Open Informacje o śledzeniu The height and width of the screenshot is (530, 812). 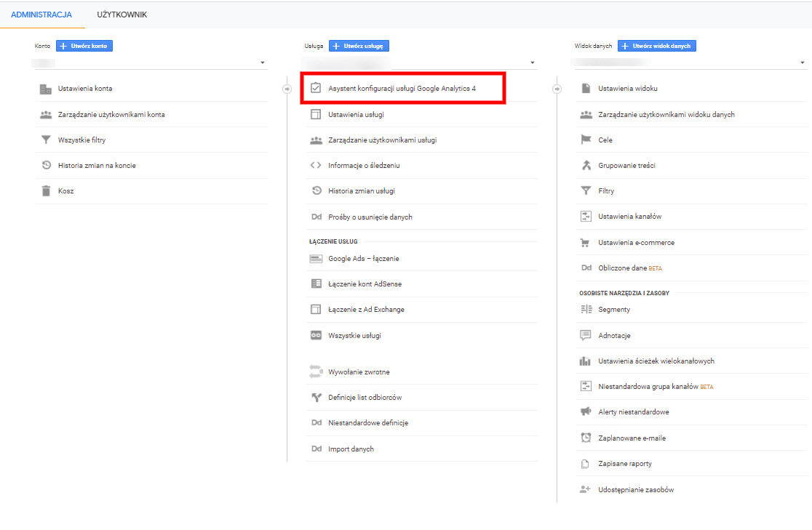364,166
